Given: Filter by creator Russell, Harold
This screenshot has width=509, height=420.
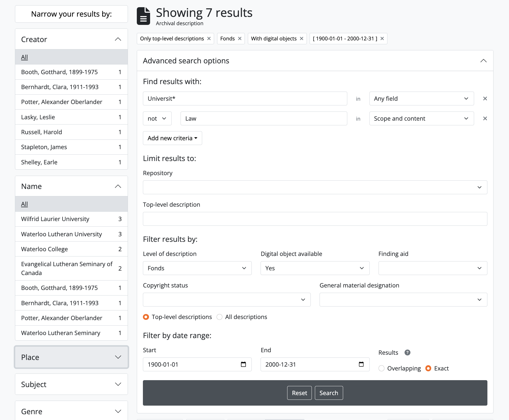Looking at the screenshot, I should click(42, 132).
